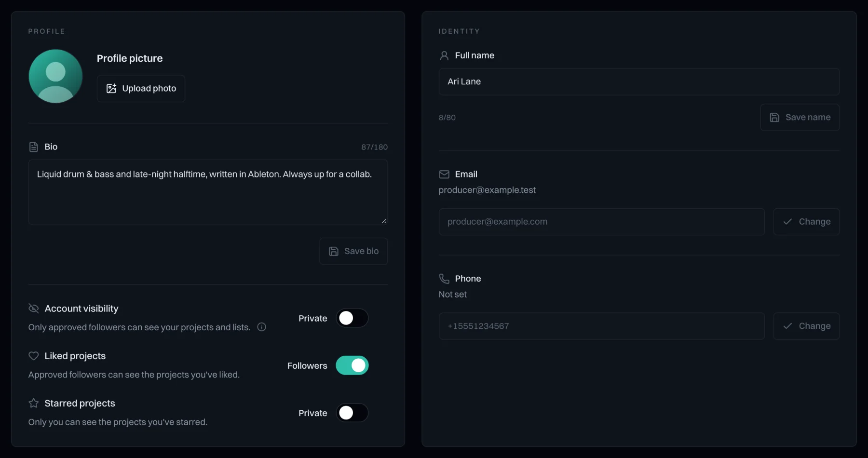Image resolution: width=868 pixels, height=458 pixels.
Task: Click the new email input field
Action: 601,222
